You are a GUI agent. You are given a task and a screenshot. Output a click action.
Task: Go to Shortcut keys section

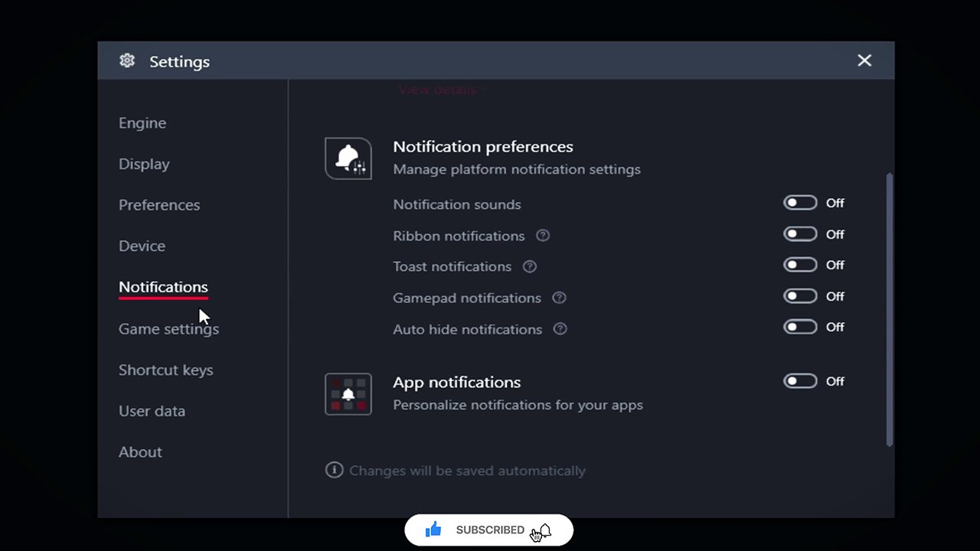click(x=166, y=370)
